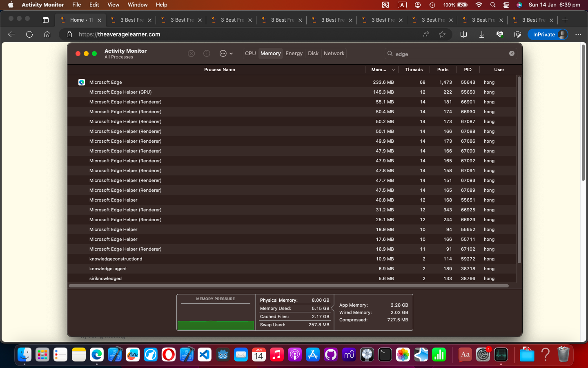Add the page to favorites with the star
The image size is (588, 368).
pyautogui.click(x=442, y=34)
